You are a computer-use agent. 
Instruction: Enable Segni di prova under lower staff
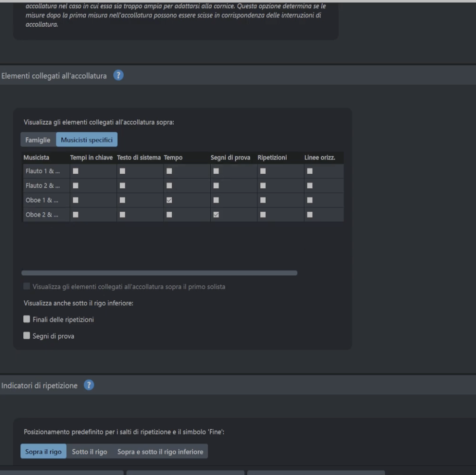click(x=27, y=335)
